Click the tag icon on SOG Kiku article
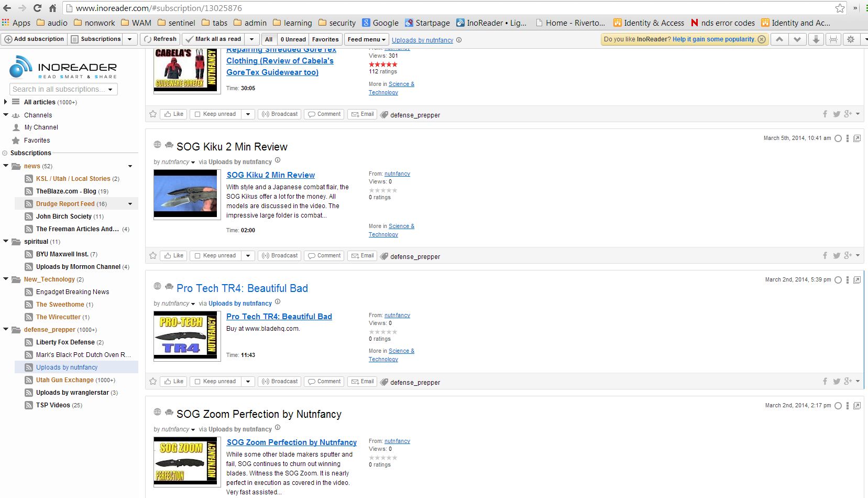The image size is (868, 498). pos(384,256)
